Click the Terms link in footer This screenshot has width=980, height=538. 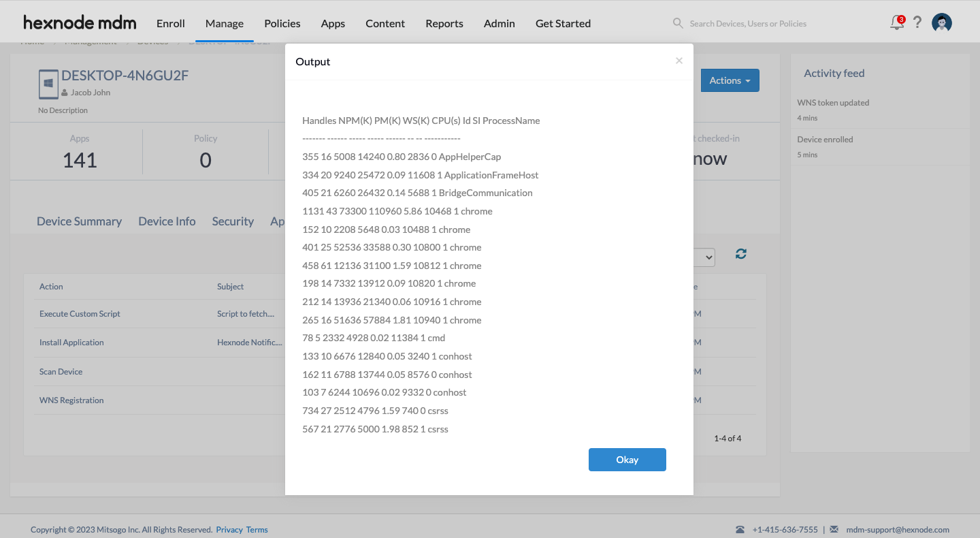[x=257, y=529]
